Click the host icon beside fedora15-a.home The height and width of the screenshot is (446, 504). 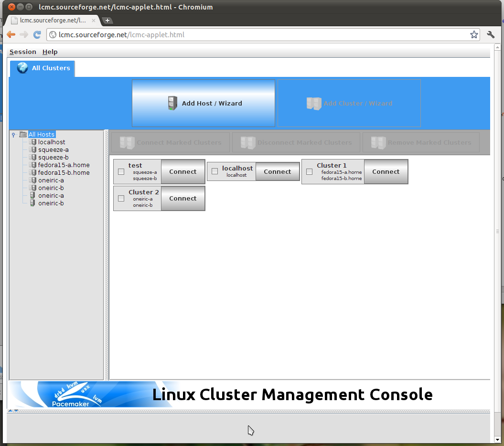pos(32,165)
